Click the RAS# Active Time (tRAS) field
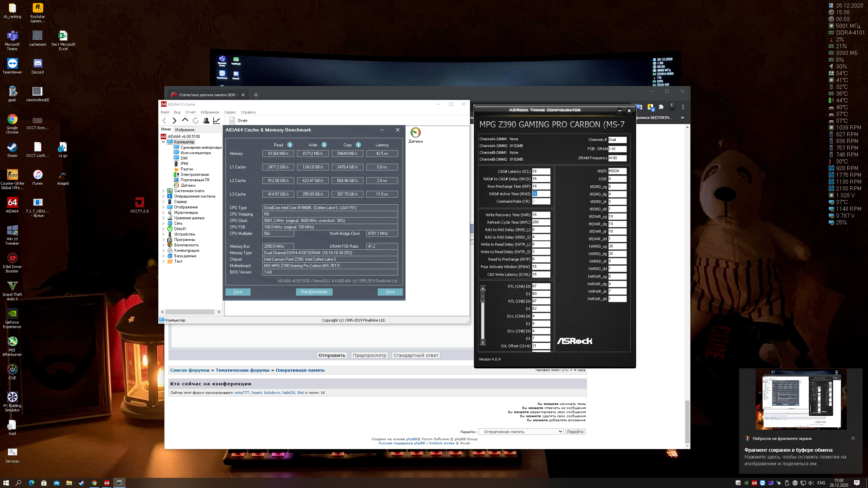Viewport: 868px width, 488px height. (x=541, y=194)
